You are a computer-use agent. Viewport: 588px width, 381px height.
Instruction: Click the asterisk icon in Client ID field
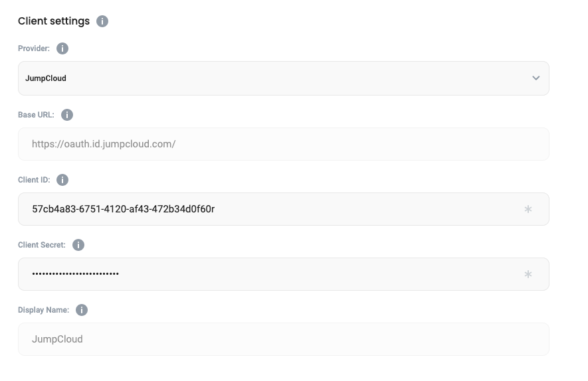pyautogui.click(x=528, y=209)
